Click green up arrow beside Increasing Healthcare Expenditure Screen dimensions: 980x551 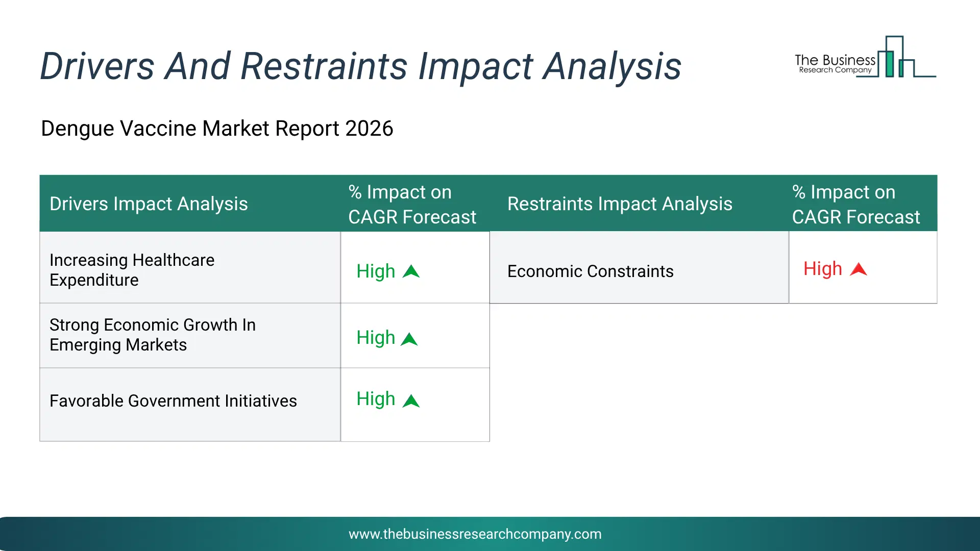[x=411, y=271]
